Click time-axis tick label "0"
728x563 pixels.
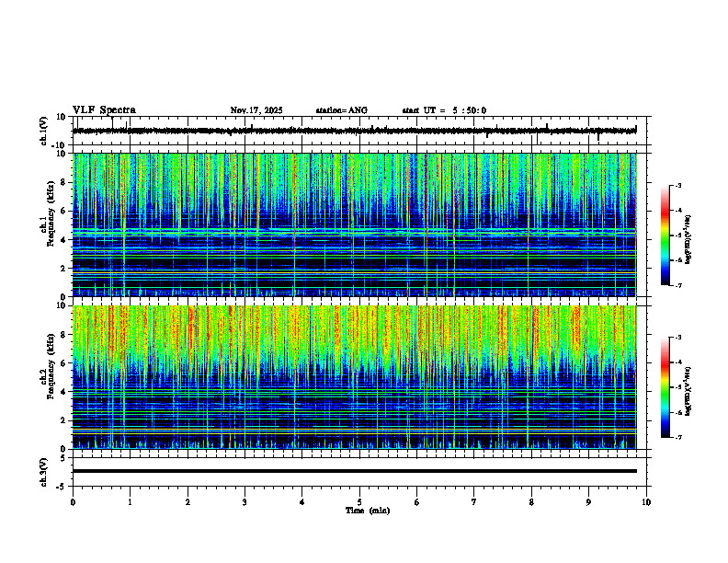73,502
